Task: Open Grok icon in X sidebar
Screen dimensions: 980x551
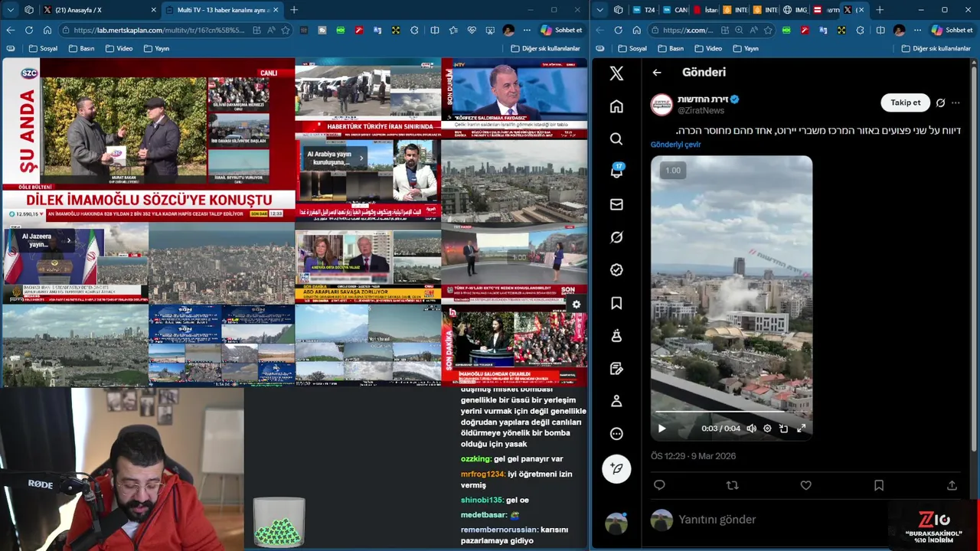Action: point(616,237)
